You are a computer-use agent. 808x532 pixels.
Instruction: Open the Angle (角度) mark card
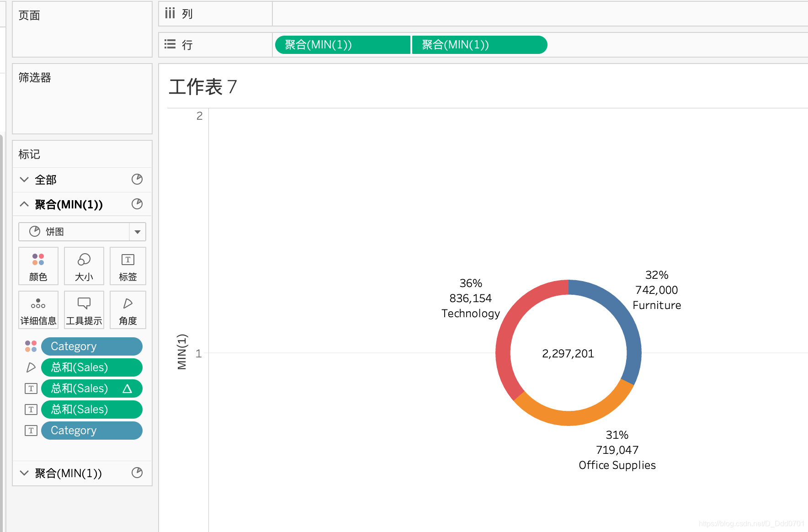point(128,310)
